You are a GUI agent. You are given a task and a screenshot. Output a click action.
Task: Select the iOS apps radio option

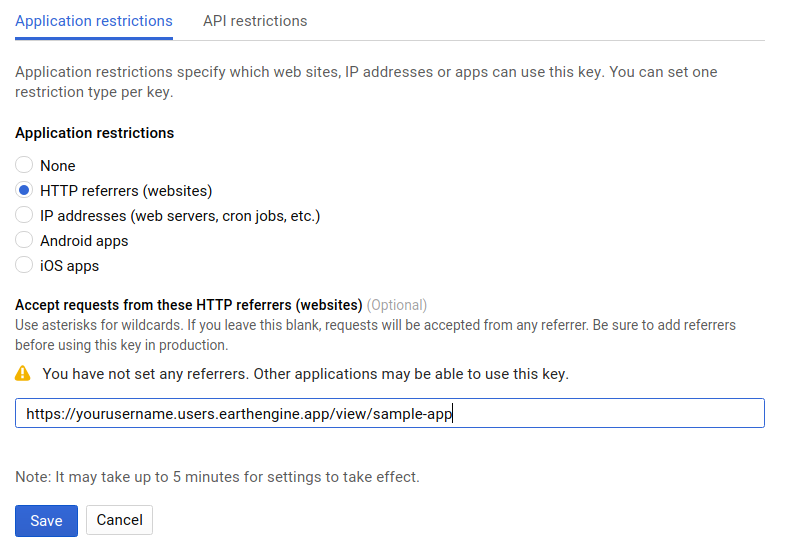[x=24, y=266]
